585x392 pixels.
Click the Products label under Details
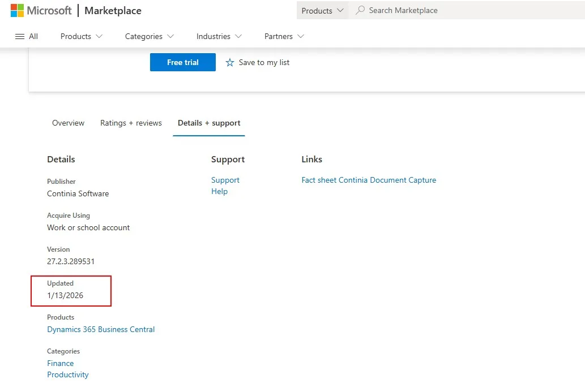click(61, 317)
